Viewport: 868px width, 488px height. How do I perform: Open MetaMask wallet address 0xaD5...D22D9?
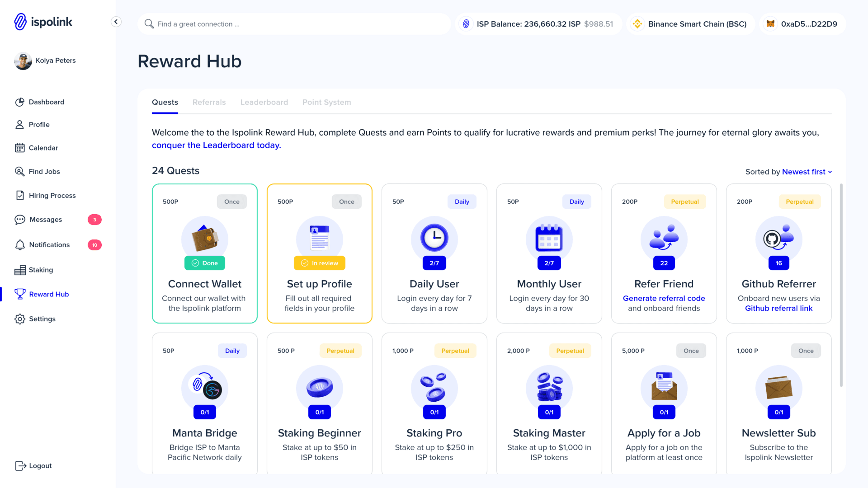pyautogui.click(x=803, y=24)
